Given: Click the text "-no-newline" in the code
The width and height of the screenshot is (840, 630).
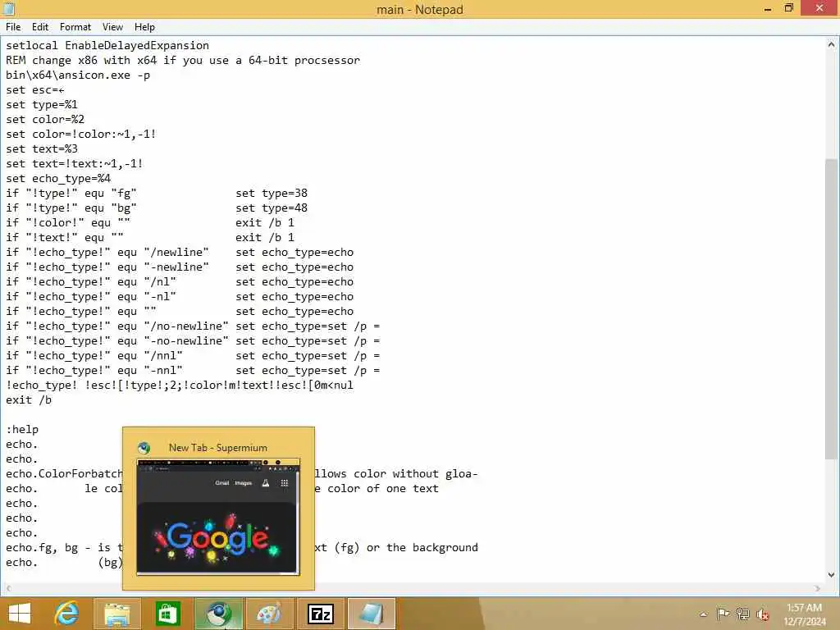Looking at the screenshot, I should tap(186, 340).
